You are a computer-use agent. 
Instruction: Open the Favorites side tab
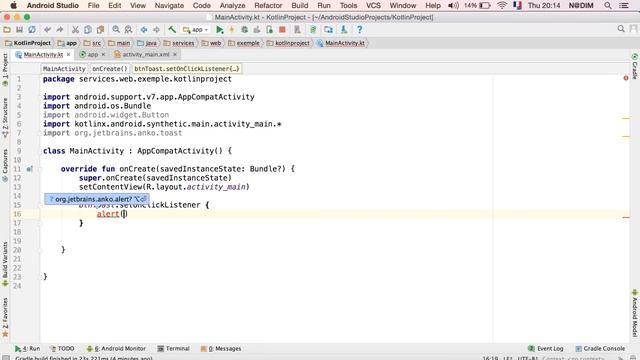click(5, 317)
